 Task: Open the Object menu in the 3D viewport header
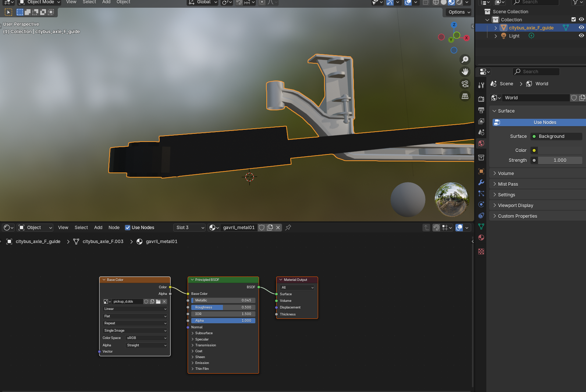(x=123, y=2)
